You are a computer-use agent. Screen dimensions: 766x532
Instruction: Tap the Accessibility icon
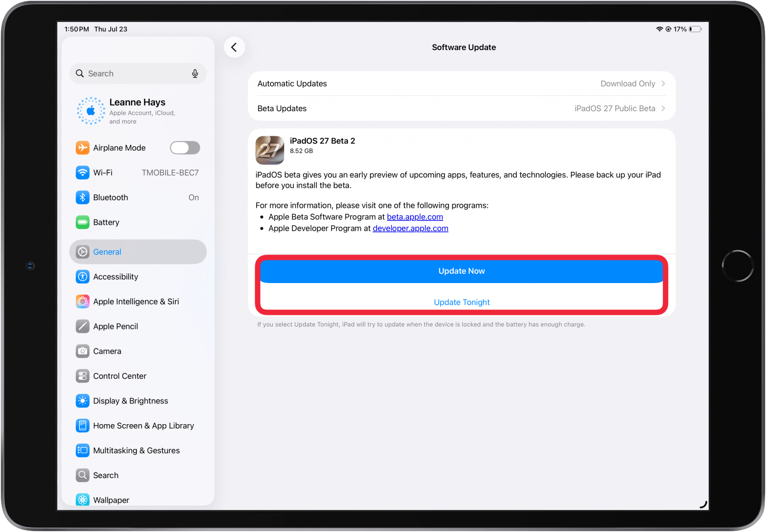coord(82,277)
